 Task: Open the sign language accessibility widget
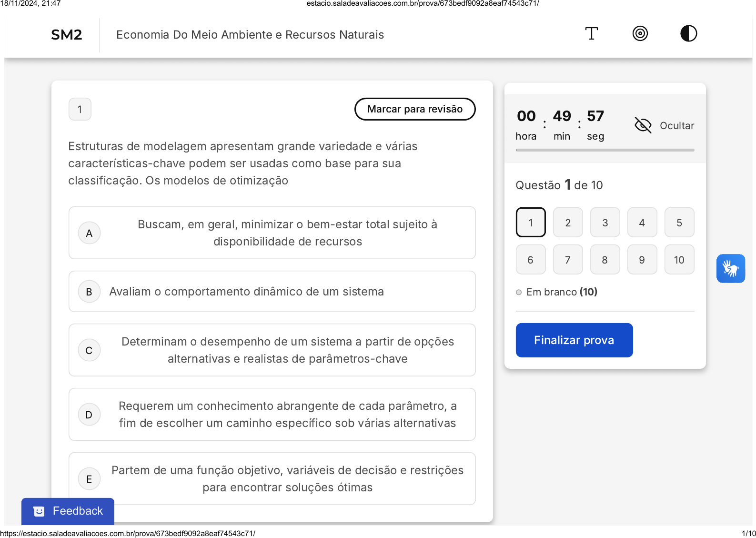click(730, 268)
